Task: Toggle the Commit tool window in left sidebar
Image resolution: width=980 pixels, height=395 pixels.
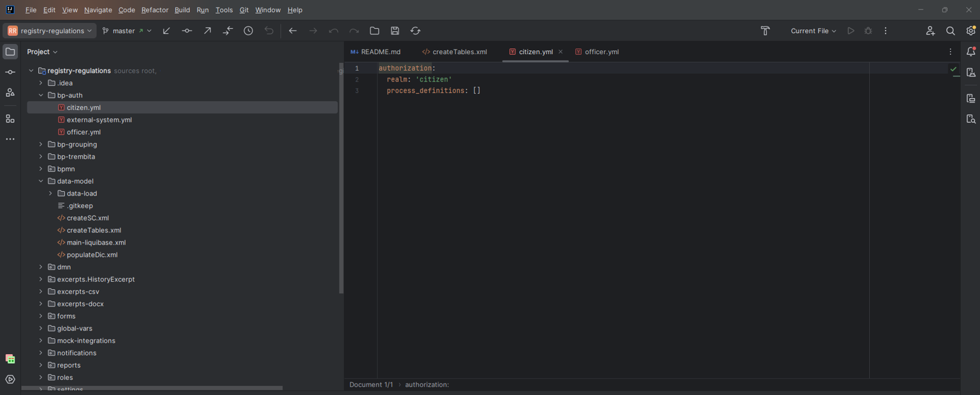Action: (10, 72)
